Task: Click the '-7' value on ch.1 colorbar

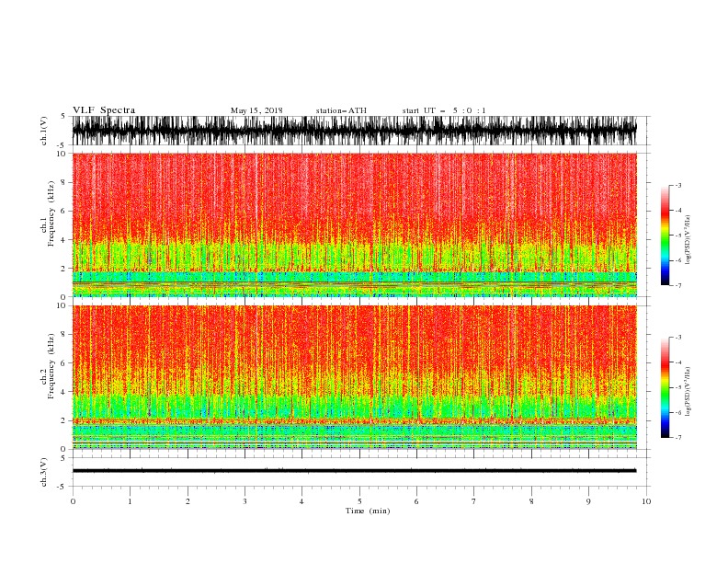Action: 678,285
